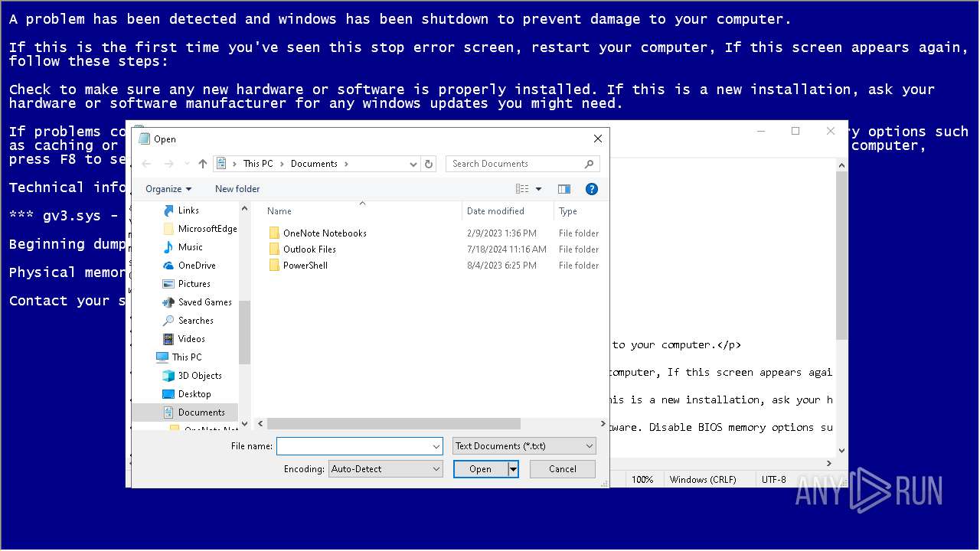Sort by the Date modified column
980x551 pixels.
[x=508, y=211]
